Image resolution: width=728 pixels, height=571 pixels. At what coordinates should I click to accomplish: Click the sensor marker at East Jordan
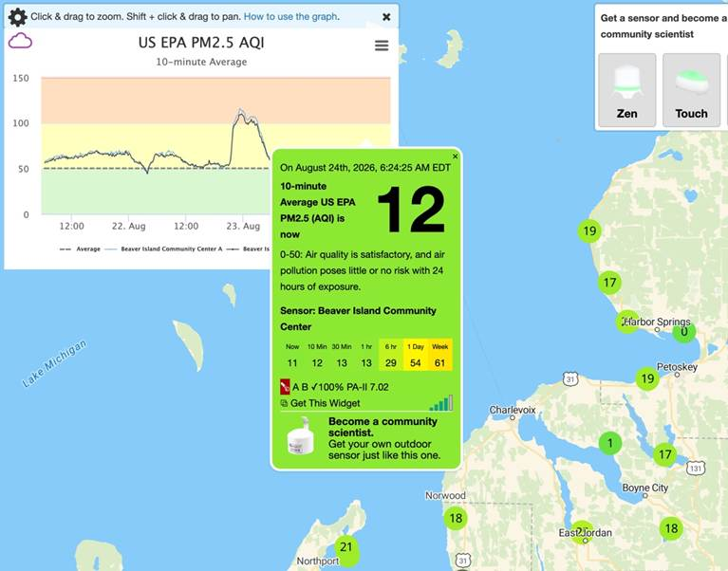pos(581,532)
